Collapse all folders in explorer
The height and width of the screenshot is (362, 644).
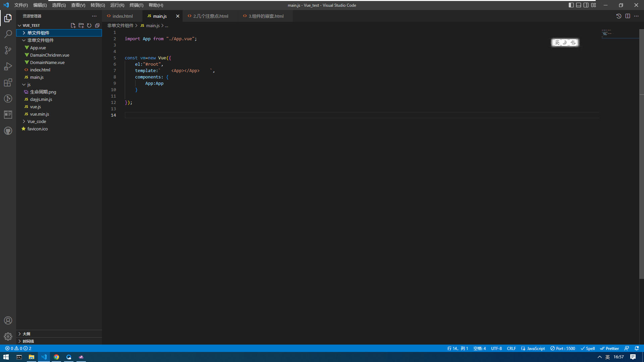[97, 25]
